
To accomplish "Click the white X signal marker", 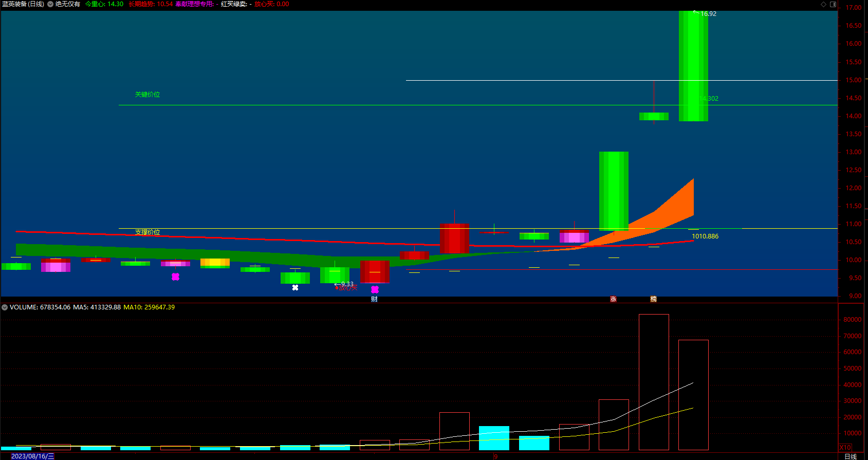I will 295,288.
